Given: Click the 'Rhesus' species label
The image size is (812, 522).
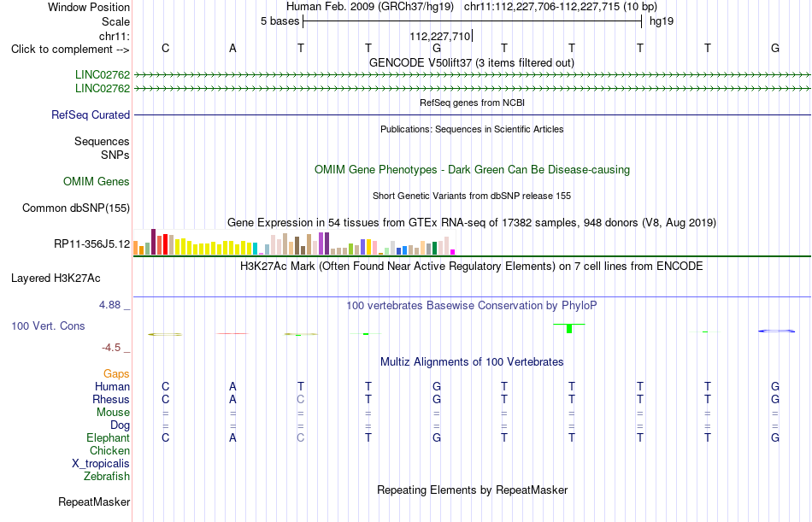Looking at the screenshot, I should pyautogui.click(x=111, y=400).
